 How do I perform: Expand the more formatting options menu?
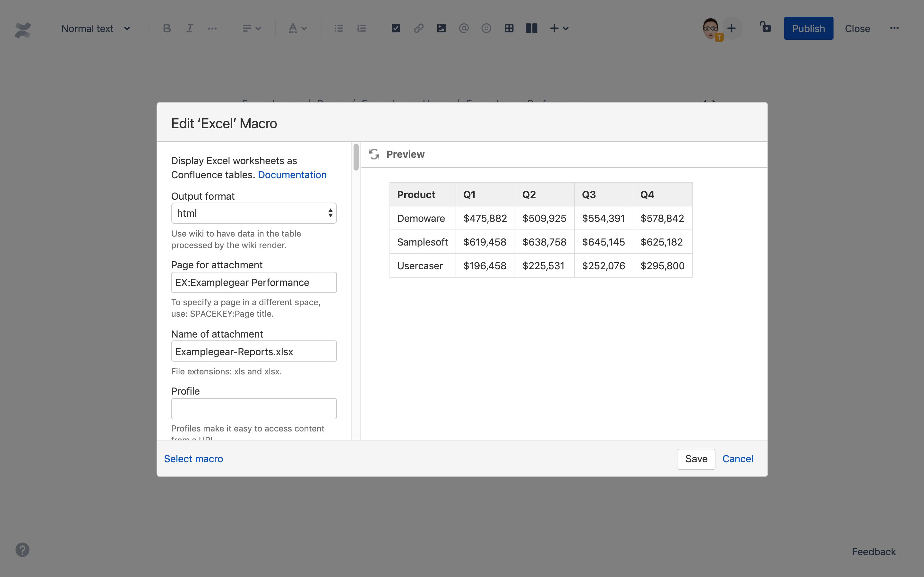(211, 28)
